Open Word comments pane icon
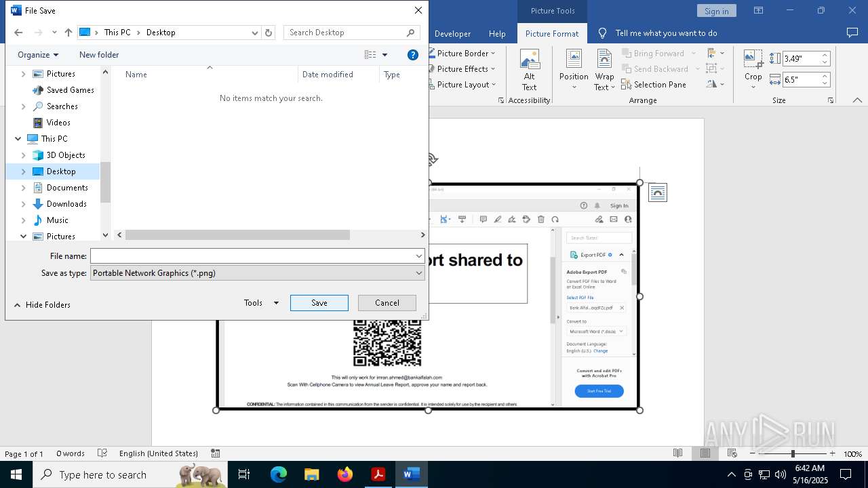Viewport: 868px width, 488px height. click(852, 33)
